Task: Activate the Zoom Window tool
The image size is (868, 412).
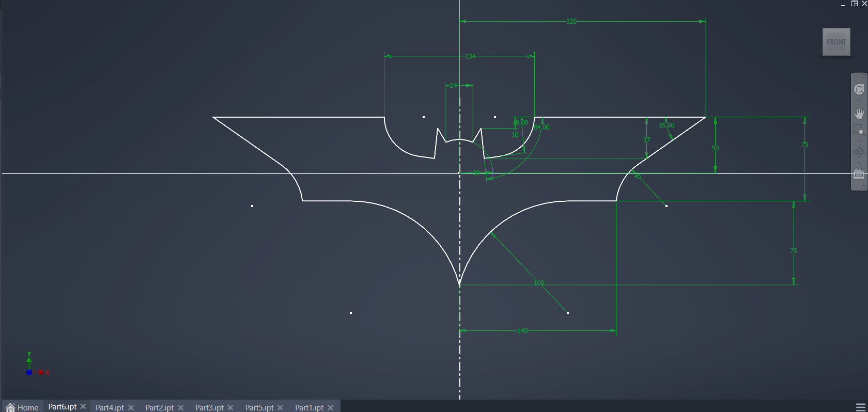Action: (x=859, y=130)
